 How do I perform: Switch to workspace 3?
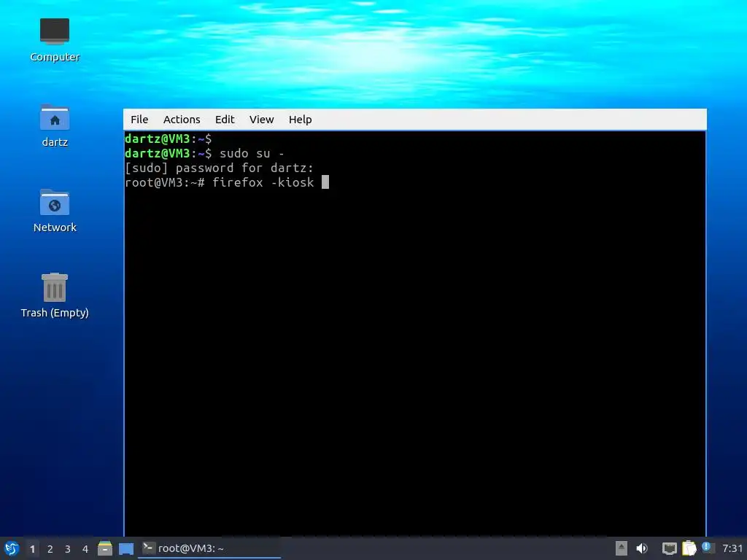[68, 549]
